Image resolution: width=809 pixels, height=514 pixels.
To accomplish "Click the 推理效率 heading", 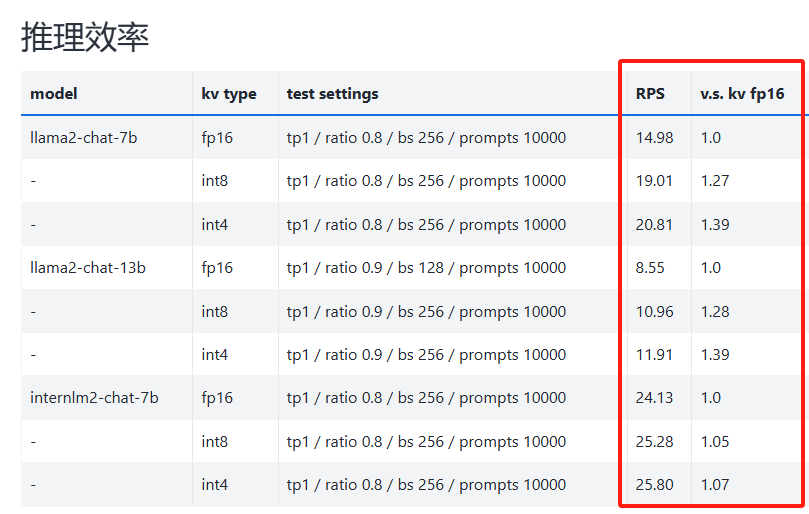I will tap(85, 37).
